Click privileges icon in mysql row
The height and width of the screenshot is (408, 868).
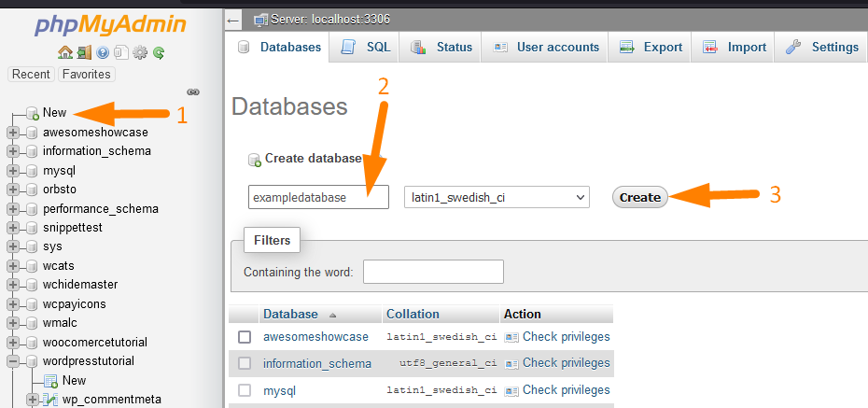(x=511, y=390)
